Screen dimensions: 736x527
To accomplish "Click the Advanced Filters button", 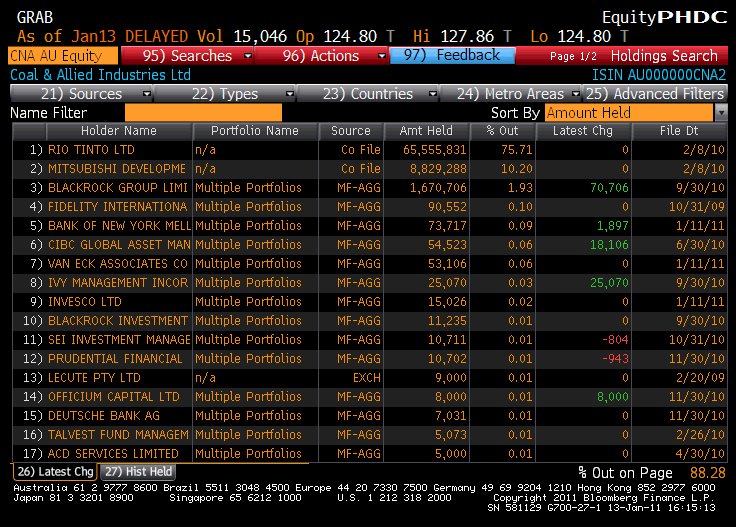I will pyautogui.click(x=655, y=94).
